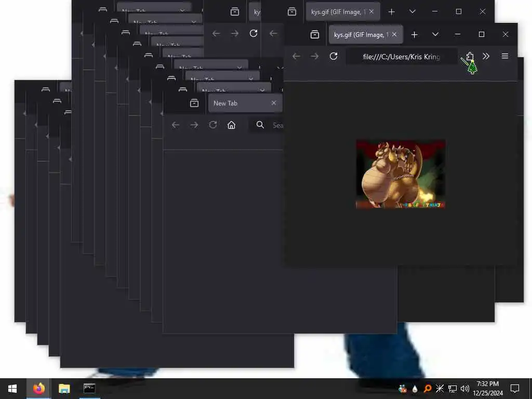Open the Extensions puzzle-piece button
This screenshot has height=399, width=532.
(x=470, y=56)
